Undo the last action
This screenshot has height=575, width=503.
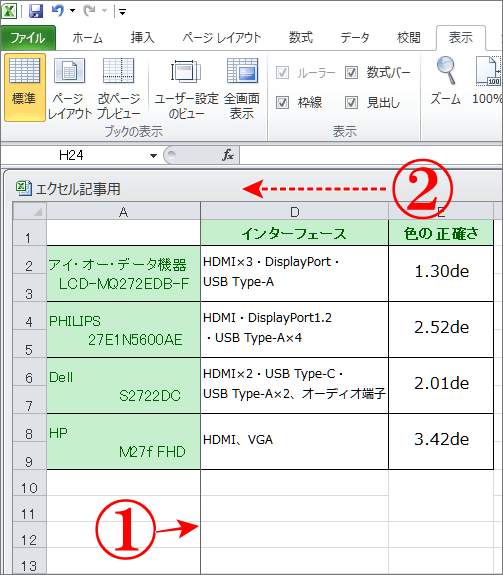coord(58,11)
